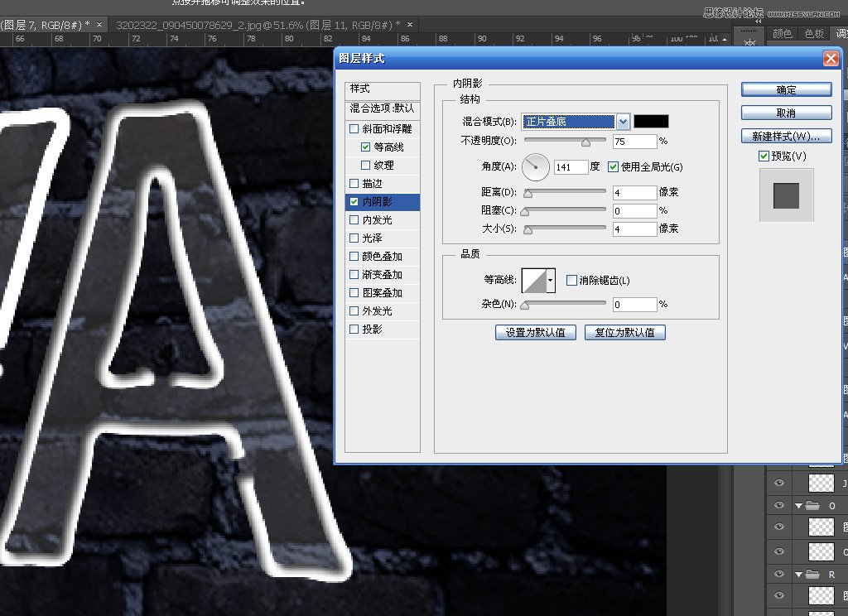Click the 等高线 contour thumbnail to edit it
Image resolution: width=848 pixels, height=616 pixels.
536,280
